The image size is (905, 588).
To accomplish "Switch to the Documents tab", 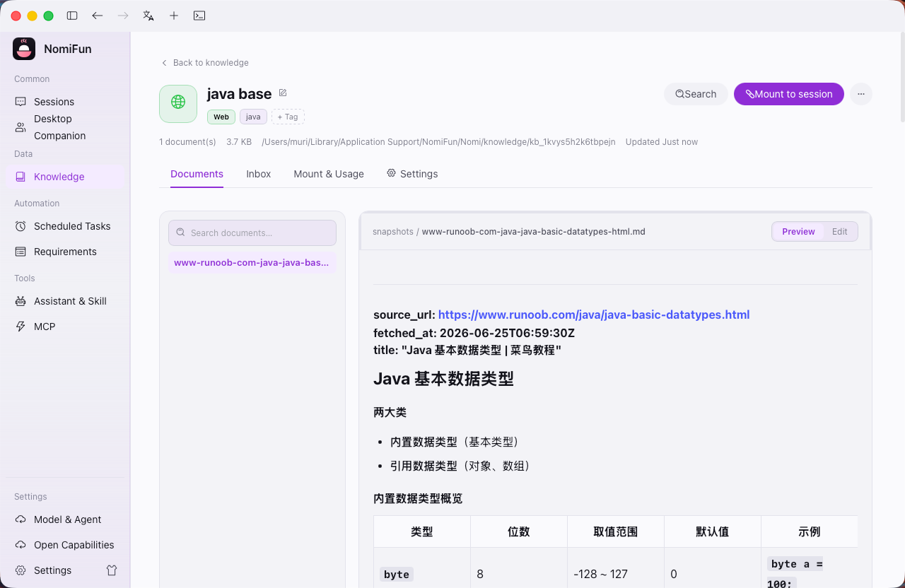I will [x=197, y=174].
